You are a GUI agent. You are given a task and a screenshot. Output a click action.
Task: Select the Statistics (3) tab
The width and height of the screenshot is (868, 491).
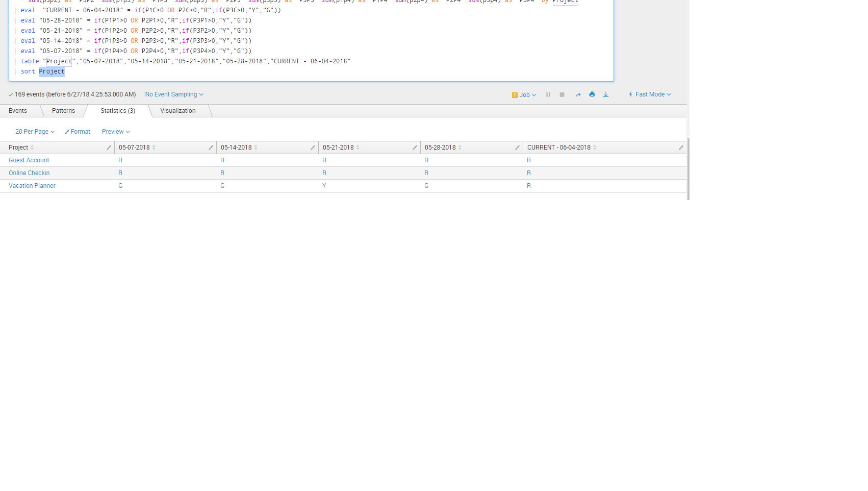(x=118, y=111)
